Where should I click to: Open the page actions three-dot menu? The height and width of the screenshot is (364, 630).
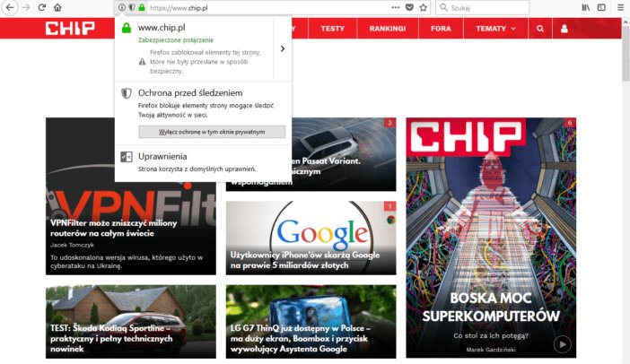click(396, 7)
